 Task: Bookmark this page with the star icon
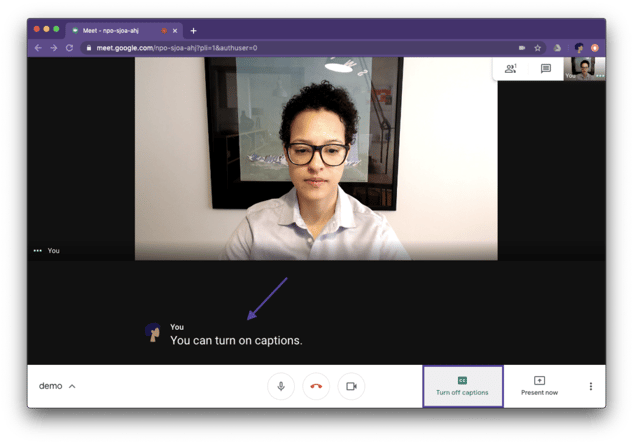coord(537,48)
